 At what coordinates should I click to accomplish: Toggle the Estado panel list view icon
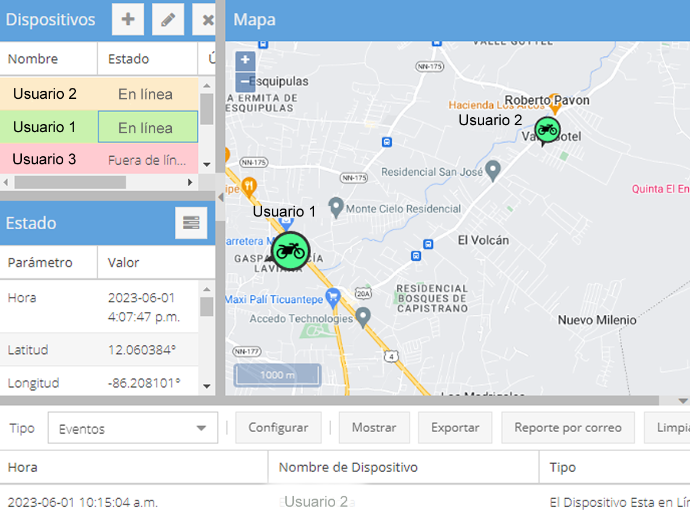coord(191,223)
